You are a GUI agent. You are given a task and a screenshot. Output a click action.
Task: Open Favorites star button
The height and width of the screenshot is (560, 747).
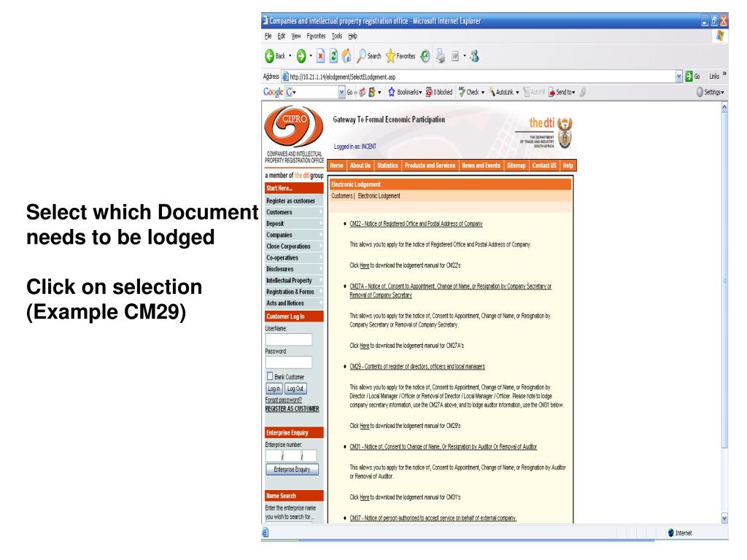coord(400,56)
